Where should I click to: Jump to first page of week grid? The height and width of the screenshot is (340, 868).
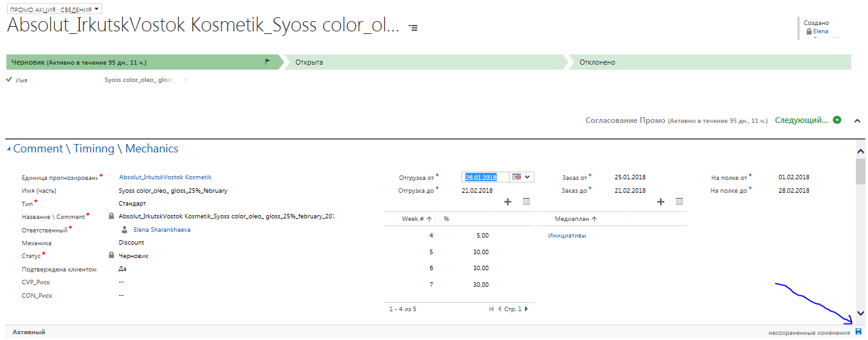(491, 309)
